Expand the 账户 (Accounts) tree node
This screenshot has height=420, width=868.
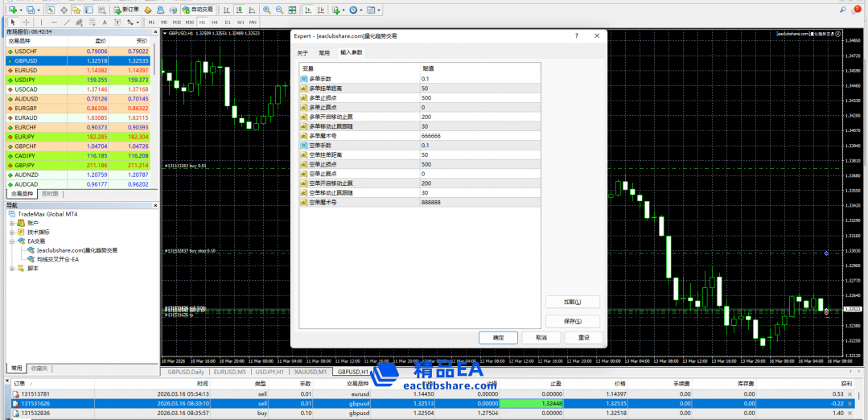(x=12, y=223)
